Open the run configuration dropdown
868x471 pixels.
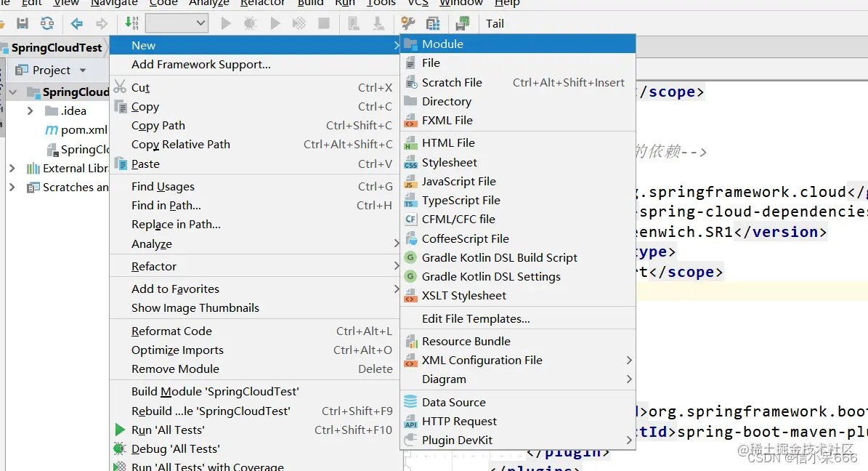click(177, 23)
